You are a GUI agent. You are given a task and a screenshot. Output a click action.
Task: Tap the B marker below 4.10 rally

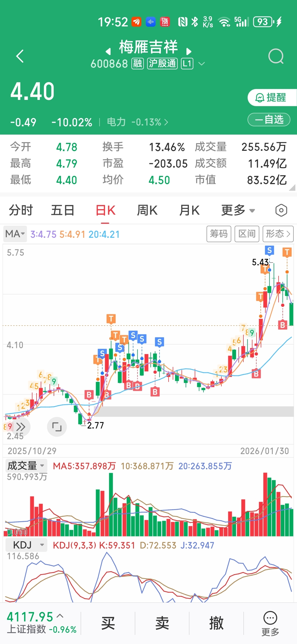(256, 374)
